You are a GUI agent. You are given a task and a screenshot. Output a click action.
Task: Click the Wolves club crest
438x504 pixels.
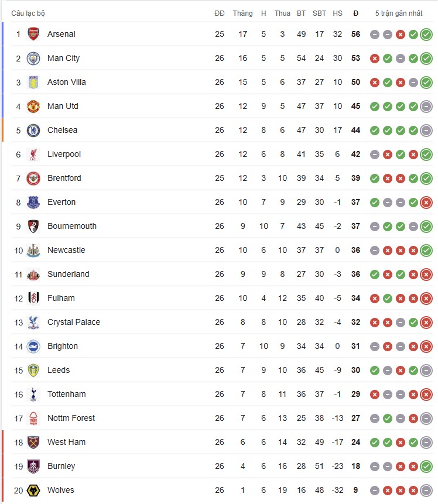coord(33,490)
